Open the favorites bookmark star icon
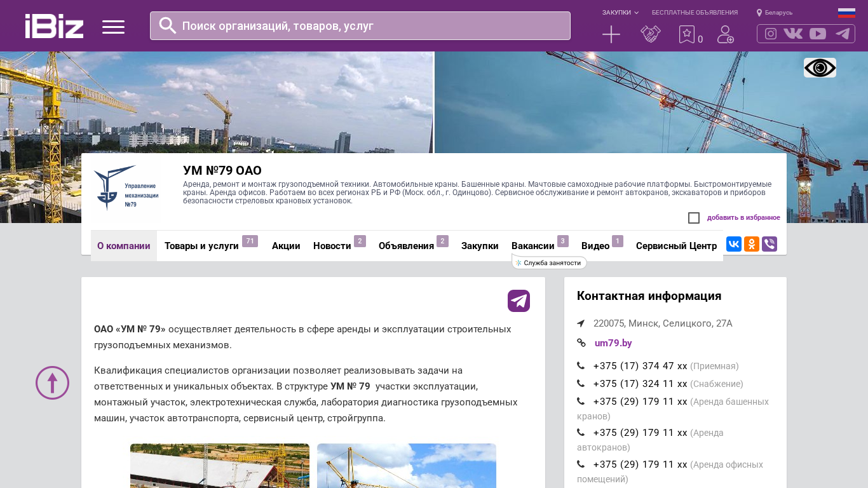 687,34
